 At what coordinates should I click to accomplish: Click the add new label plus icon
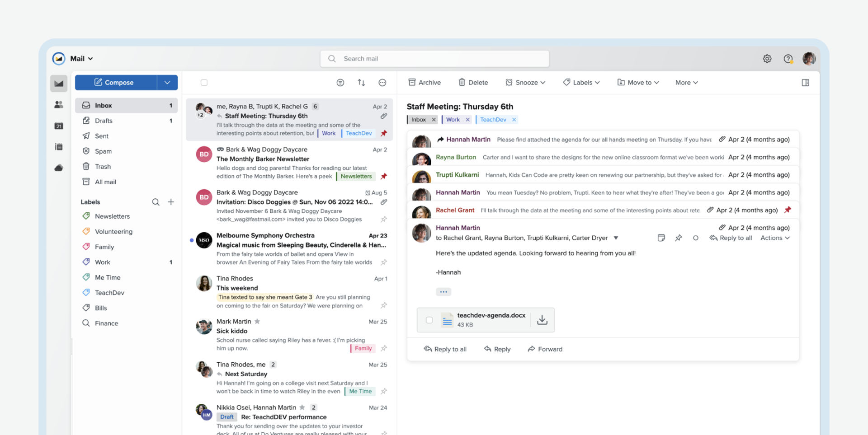click(x=171, y=202)
